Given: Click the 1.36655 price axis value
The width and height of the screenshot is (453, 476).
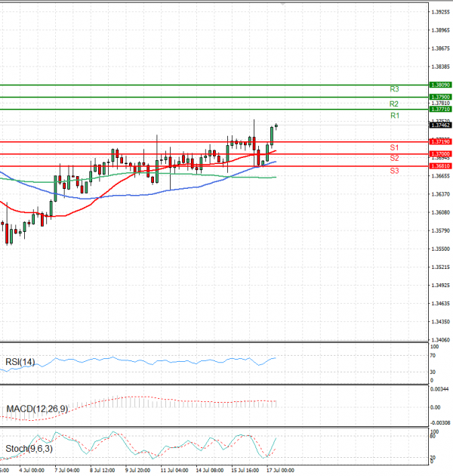Looking at the screenshot, I should [441, 176].
